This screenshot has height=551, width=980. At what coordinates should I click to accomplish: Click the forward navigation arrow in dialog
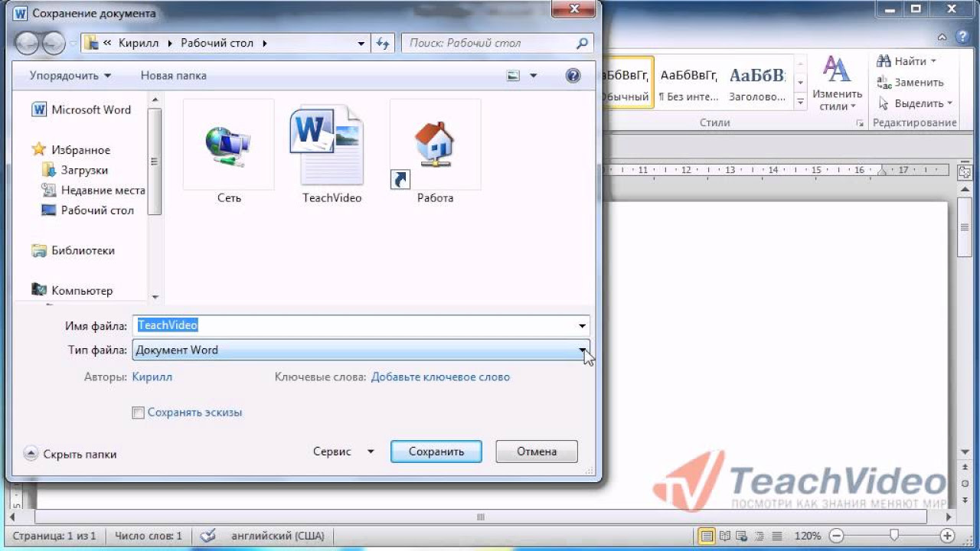point(54,43)
